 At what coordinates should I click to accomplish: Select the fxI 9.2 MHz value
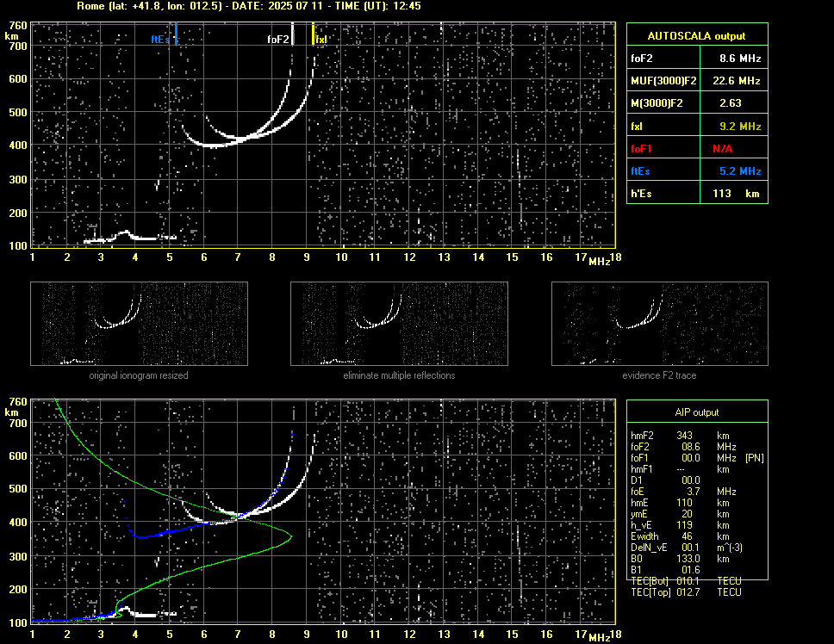(740, 127)
